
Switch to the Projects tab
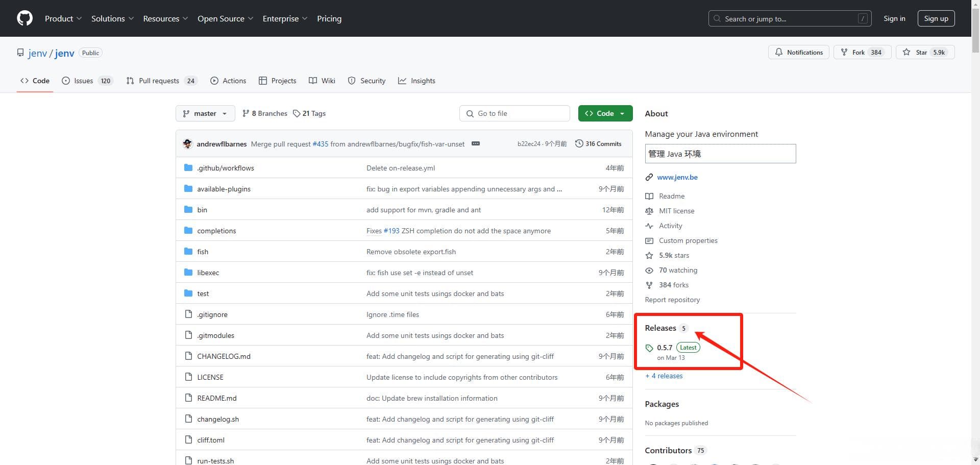277,81
